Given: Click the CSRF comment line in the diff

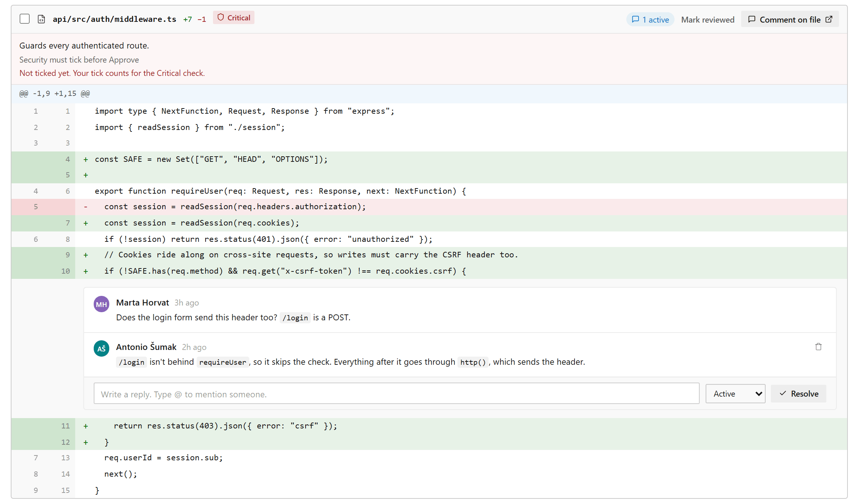Looking at the screenshot, I should pyautogui.click(x=429, y=255).
